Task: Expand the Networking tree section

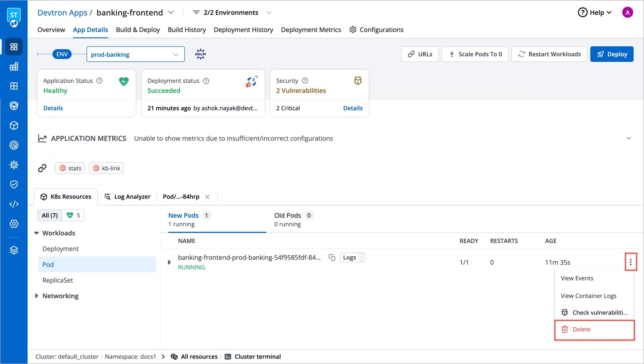Action: click(x=37, y=296)
